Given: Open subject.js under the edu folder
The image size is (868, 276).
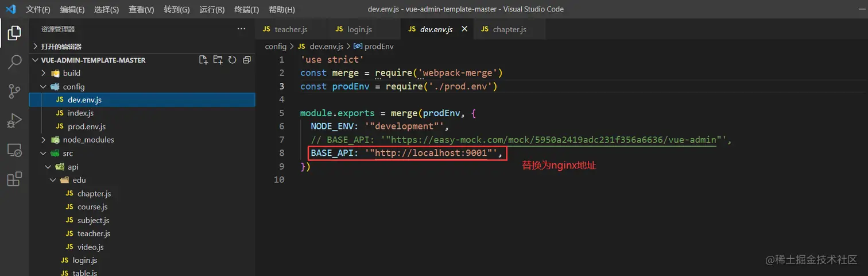Looking at the screenshot, I should tap(94, 220).
